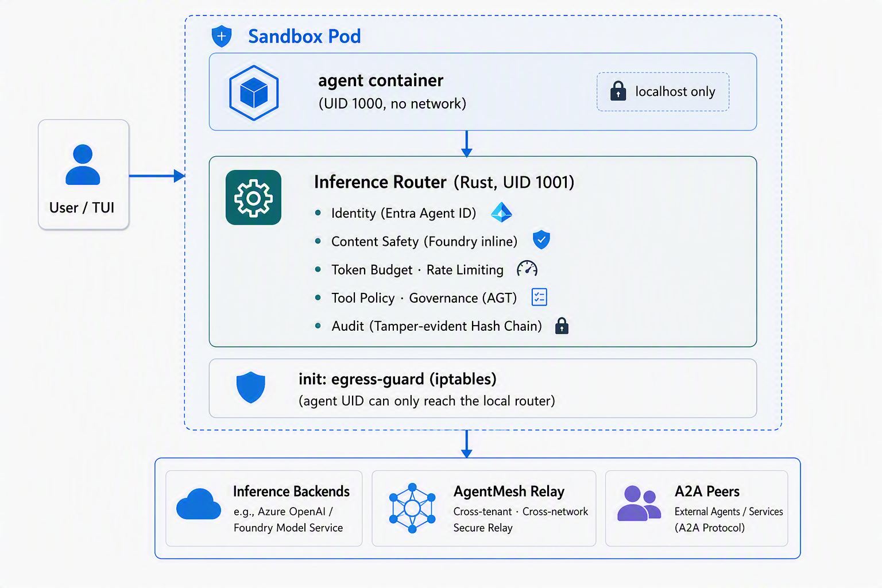Image resolution: width=882 pixels, height=588 pixels.
Task: Click the Inference Router gear icon
Action: coord(253,198)
